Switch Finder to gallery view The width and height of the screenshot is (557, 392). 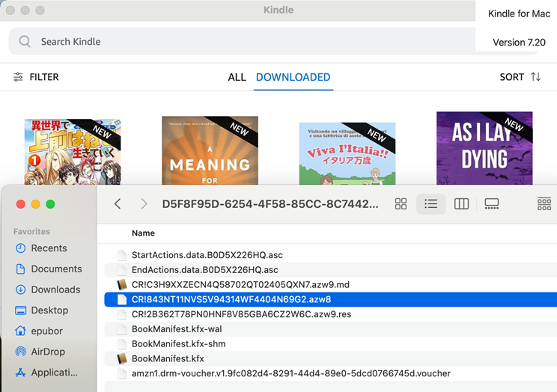[x=492, y=203]
